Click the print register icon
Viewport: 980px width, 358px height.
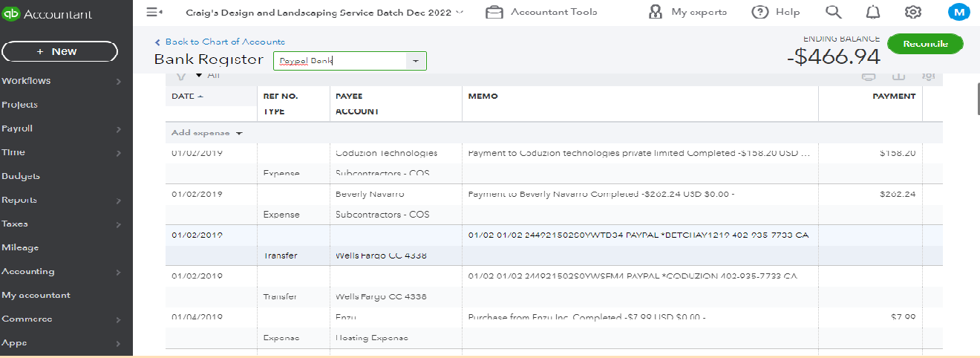click(868, 76)
